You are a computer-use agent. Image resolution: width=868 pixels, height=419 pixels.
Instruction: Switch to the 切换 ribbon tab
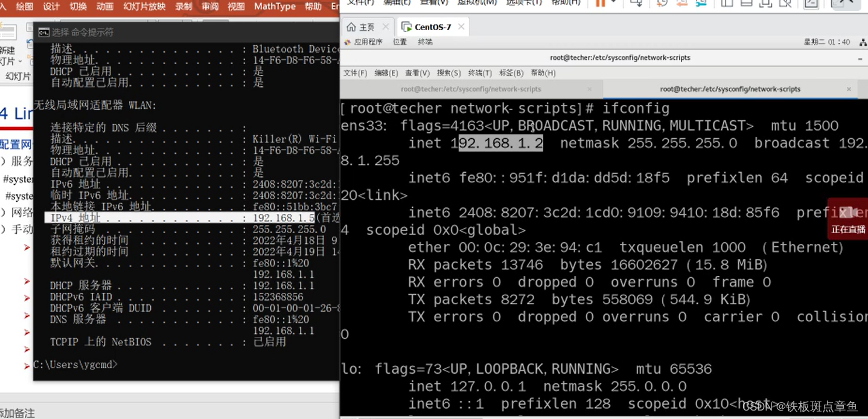[78, 7]
